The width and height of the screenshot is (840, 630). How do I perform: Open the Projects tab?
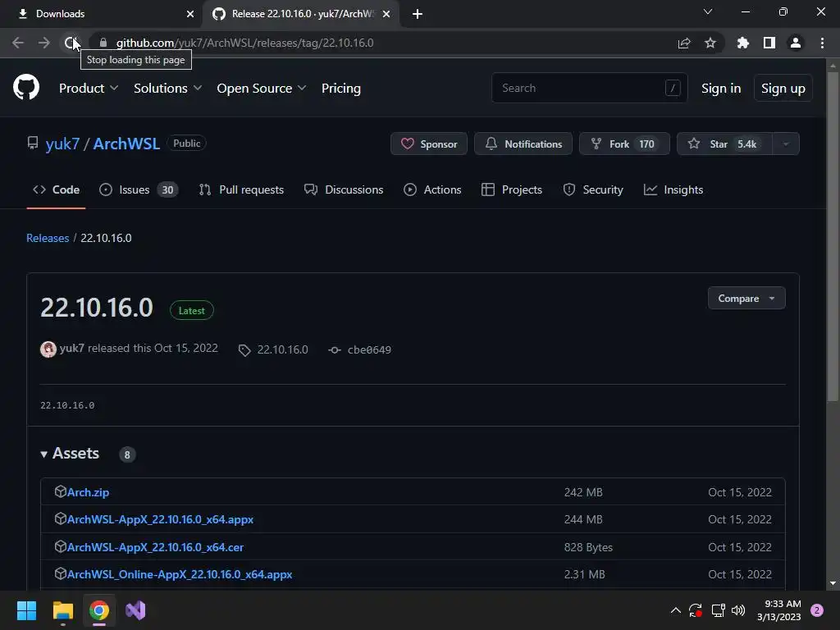pos(512,189)
